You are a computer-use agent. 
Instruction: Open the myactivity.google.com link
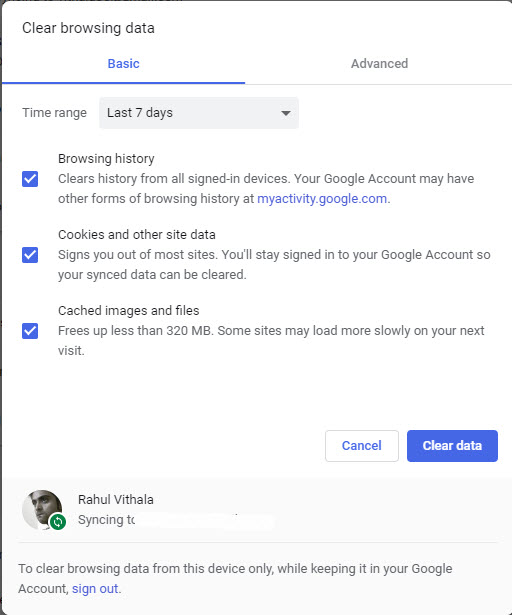pos(322,199)
